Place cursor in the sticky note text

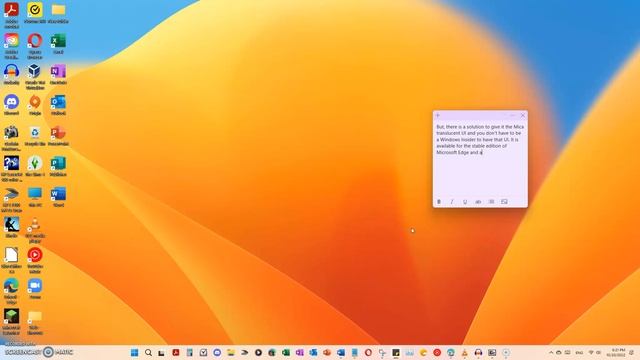pyautogui.click(x=480, y=140)
